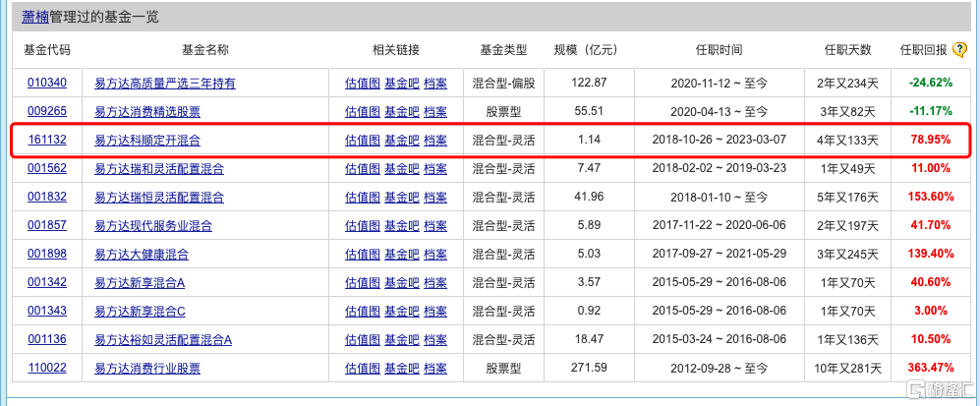The height and width of the screenshot is (406, 980).
Task: Open 档案 for 易方达瑞恒灵活配置混合
Action: click(435, 198)
